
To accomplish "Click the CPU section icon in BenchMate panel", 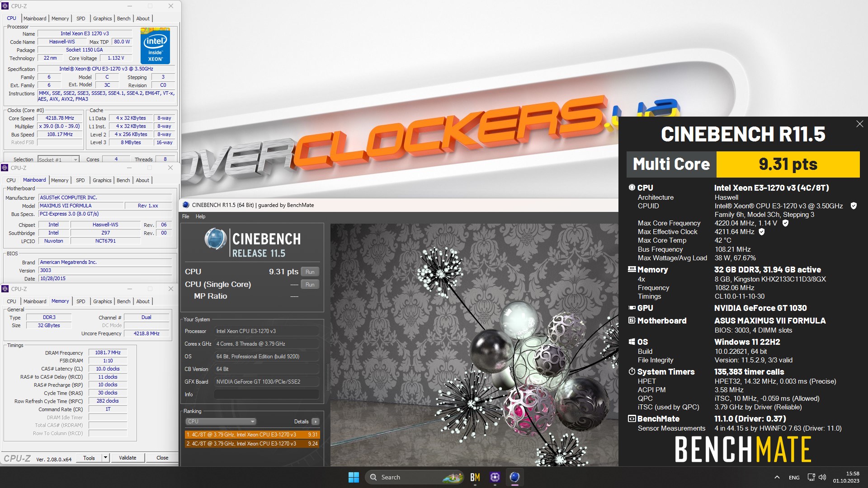I will click(x=632, y=188).
